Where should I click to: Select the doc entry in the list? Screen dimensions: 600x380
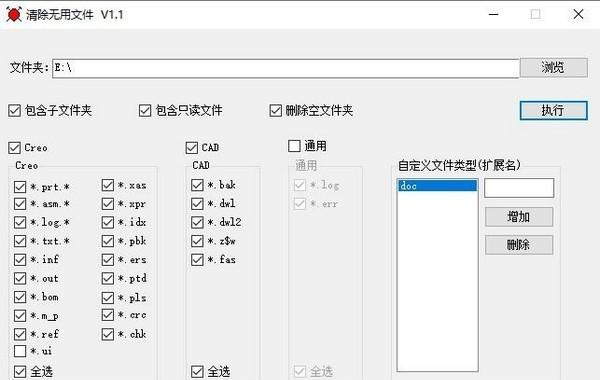[437, 186]
